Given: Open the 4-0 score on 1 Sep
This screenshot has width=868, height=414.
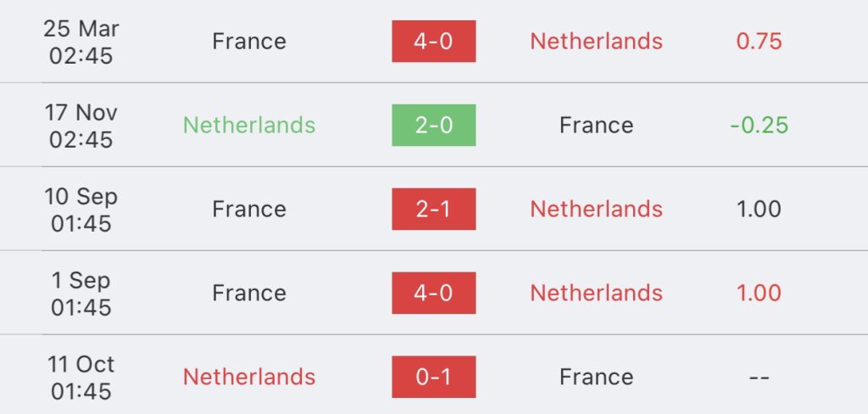Looking at the screenshot, I should (433, 294).
